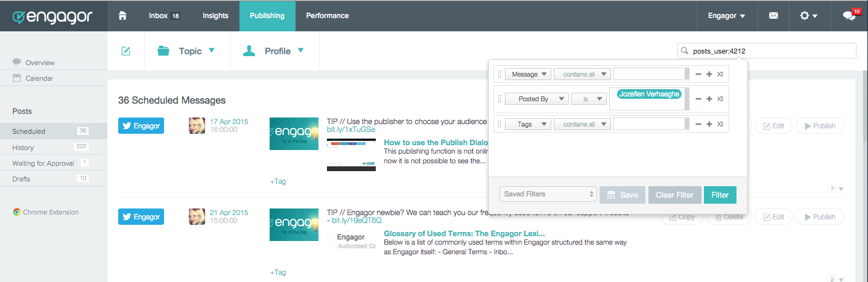Image resolution: width=868 pixels, height=282 pixels.
Task: Grab the Tags row drag handle
Action: (499, 124)
